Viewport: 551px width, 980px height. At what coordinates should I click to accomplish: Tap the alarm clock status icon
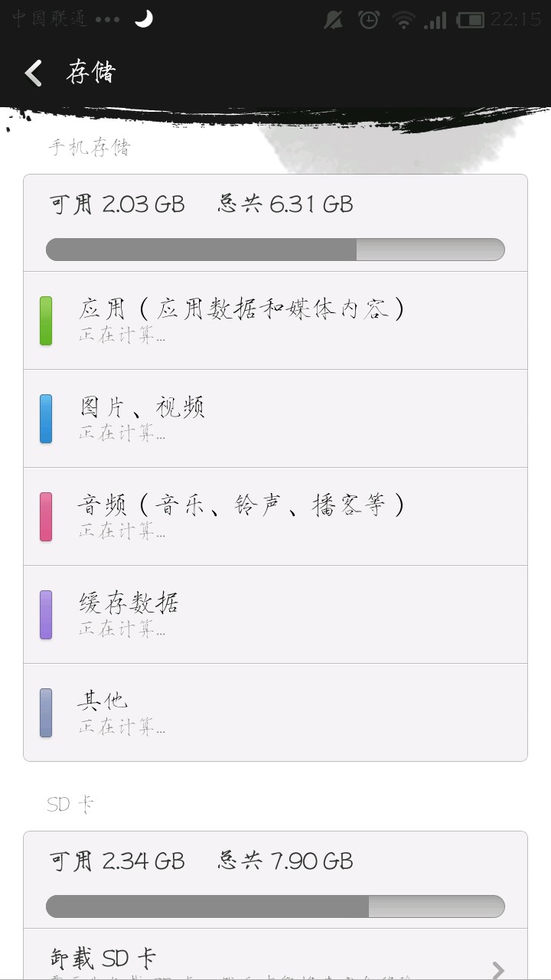369,21
